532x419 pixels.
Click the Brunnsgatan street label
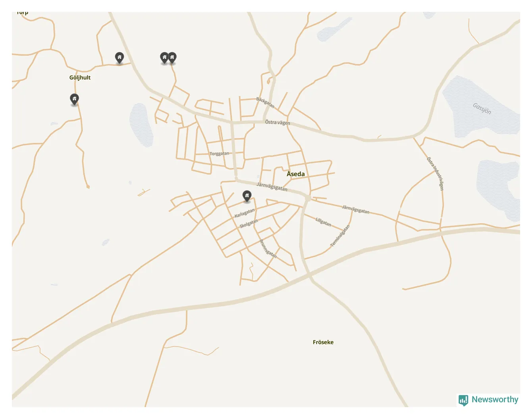pos(268,249)
